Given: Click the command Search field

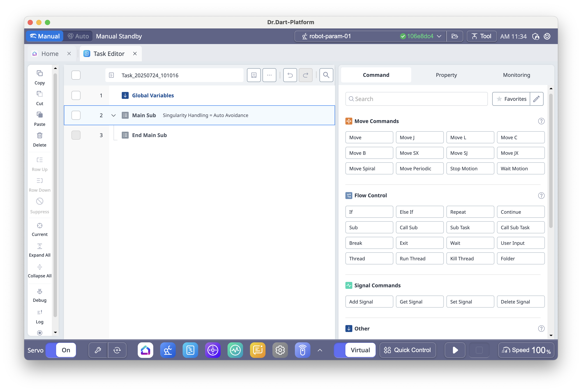Looking at the screenshot, I should pos(416,99).
